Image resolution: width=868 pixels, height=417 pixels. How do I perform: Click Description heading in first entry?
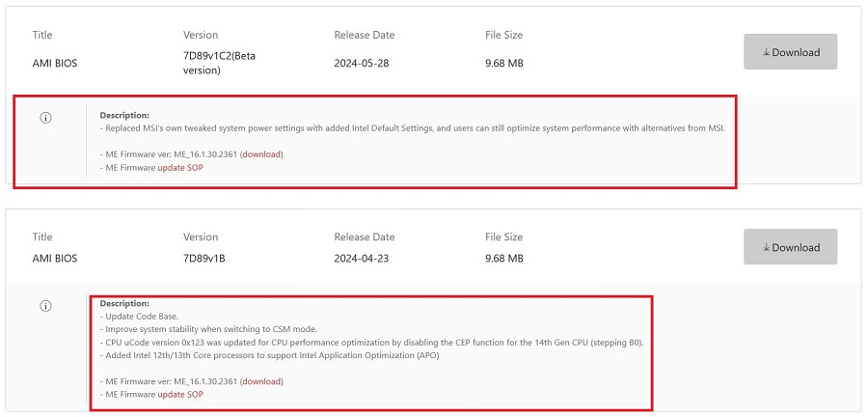pos(124,115)
